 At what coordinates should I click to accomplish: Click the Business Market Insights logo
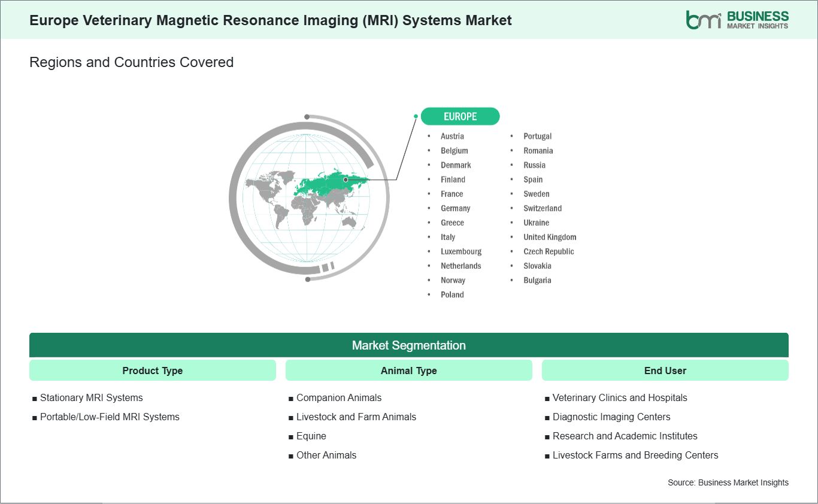tap(737, 20)
